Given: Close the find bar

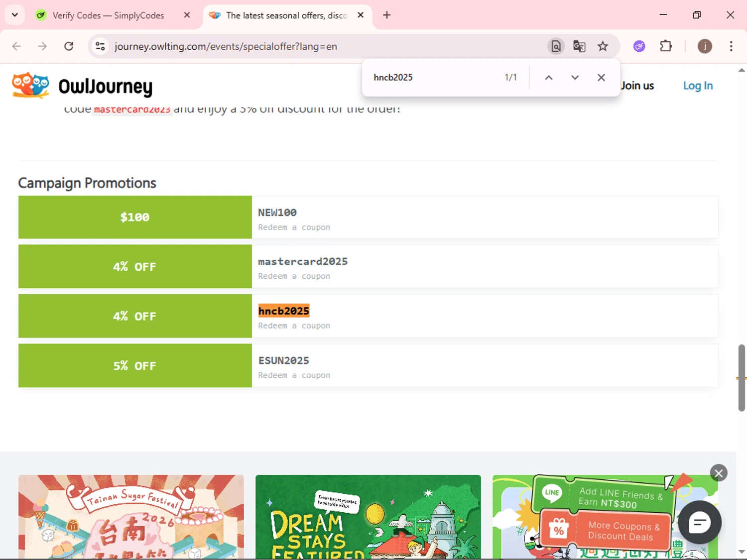Looking at the screenshot, I should pyautogui.click(x=601, y=77).
